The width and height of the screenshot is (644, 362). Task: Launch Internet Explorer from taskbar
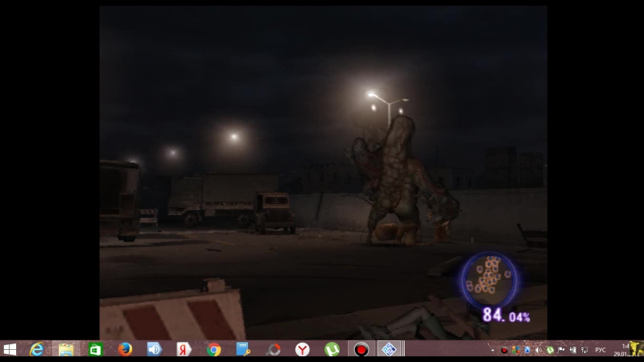tap(36, 350)
